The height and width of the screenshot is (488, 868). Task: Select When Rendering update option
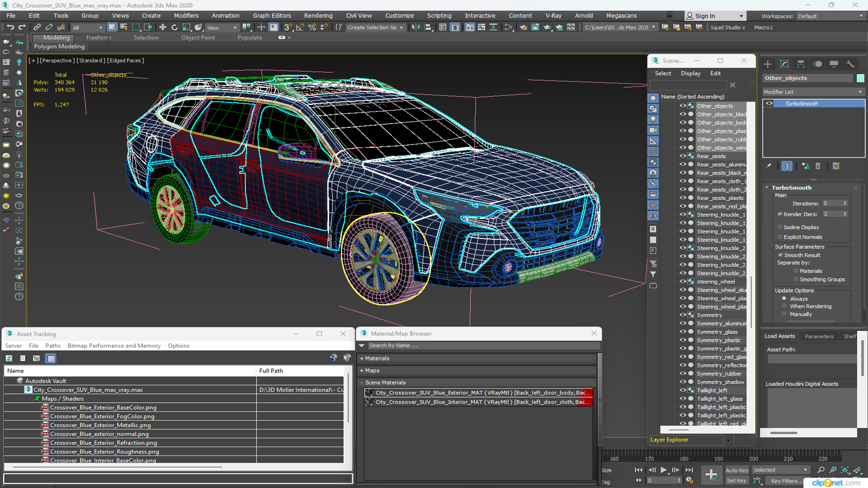point(784,306)
